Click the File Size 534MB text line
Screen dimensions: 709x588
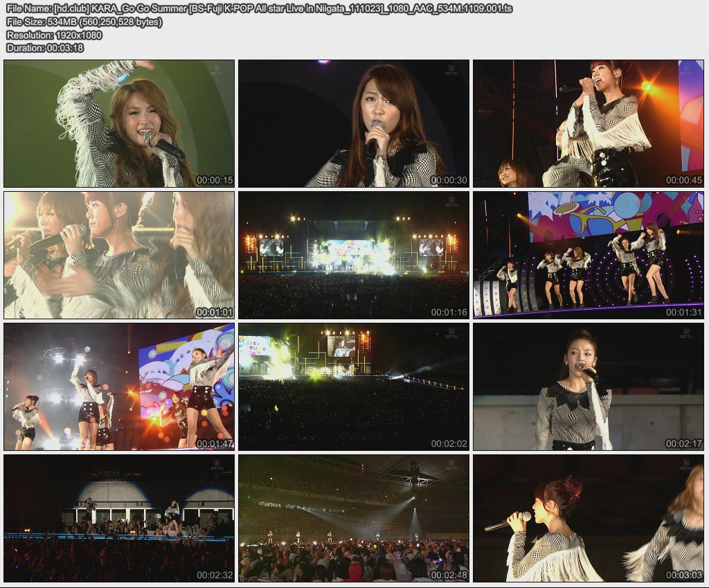coord(84,21)
